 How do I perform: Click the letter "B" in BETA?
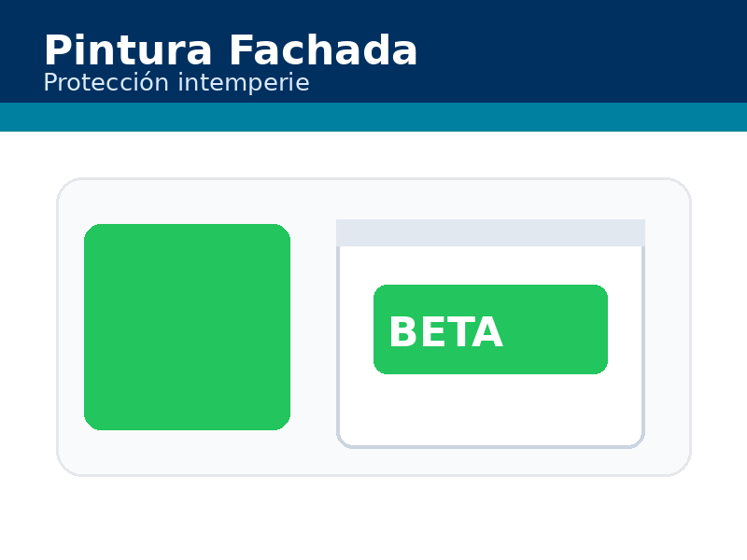pos(402,333)
